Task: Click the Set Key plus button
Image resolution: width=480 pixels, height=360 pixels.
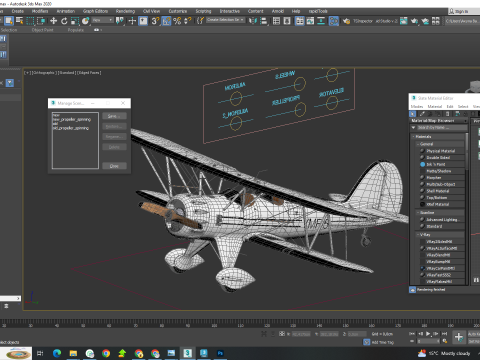Action: [x=459, y=337]
